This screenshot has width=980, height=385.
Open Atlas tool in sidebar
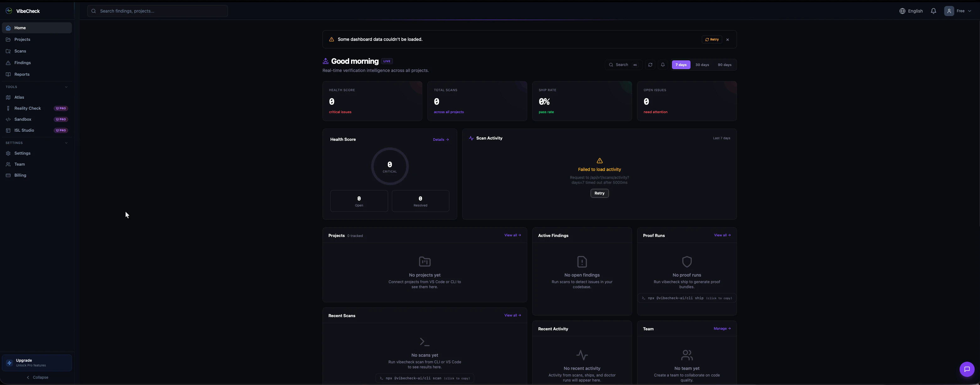[x=19, y=97]
